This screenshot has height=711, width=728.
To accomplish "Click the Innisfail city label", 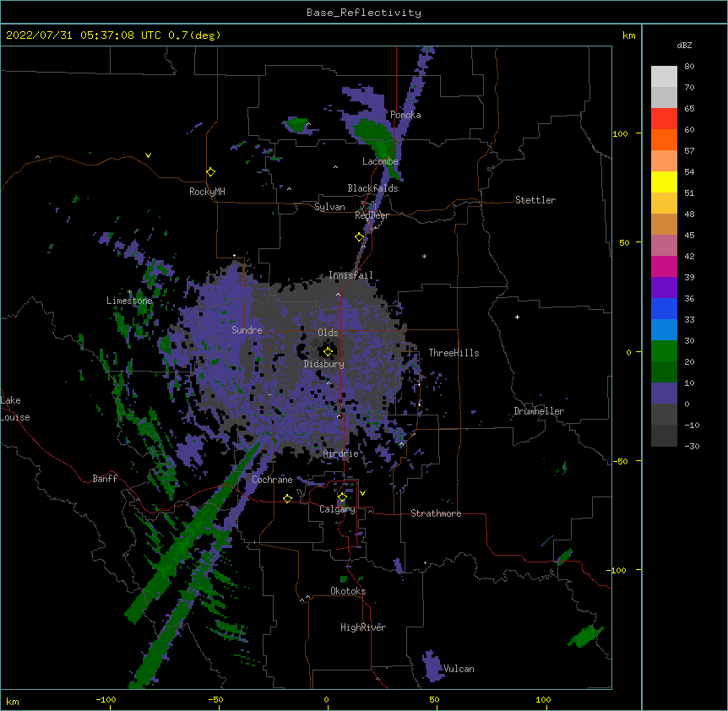I will coord(350,275).
